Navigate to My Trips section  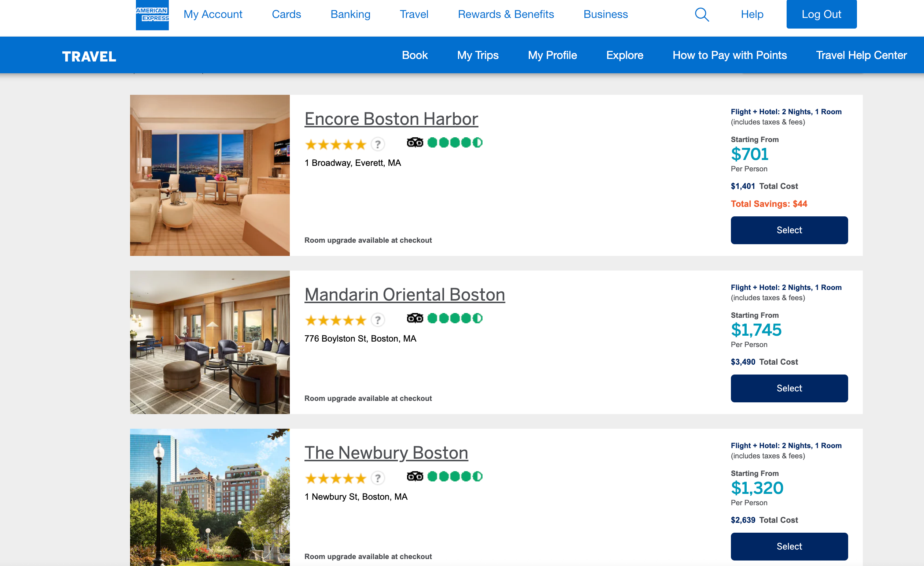[x=477, y=55]
